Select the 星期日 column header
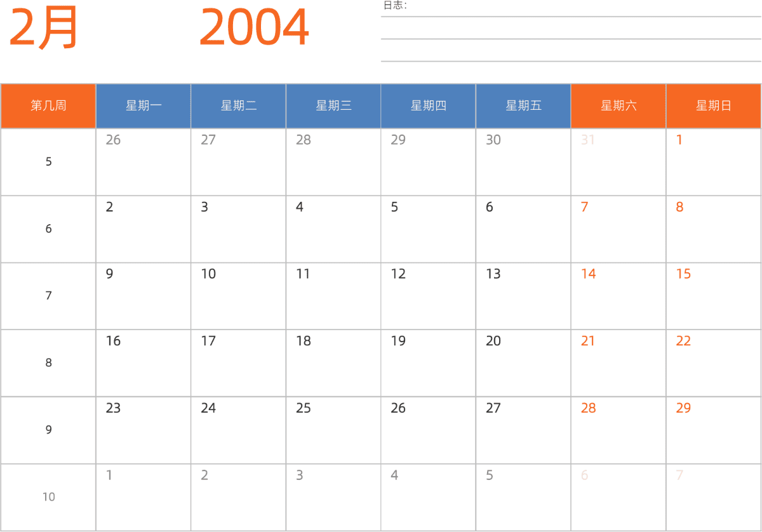This screenshot has width=762, height=532. (x=713, y=106)
